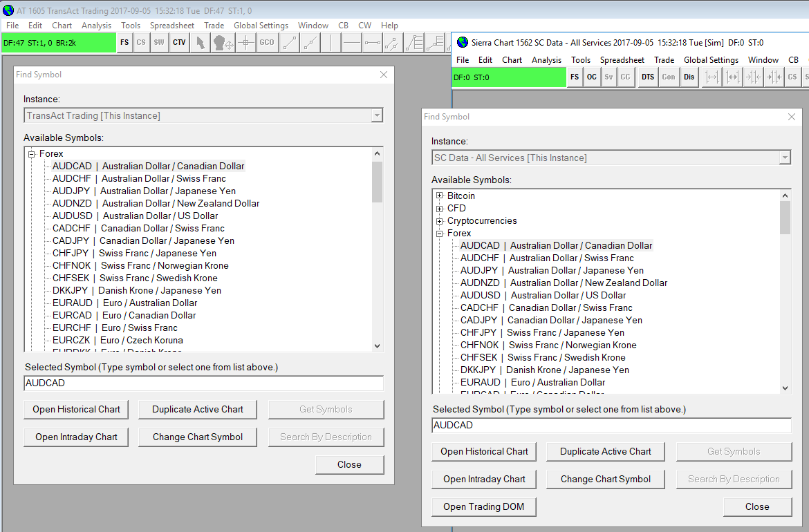The height and width of the screenshot is (532, 809).
Task: Click the DTS toolbar button
Action: click(648, 77)
